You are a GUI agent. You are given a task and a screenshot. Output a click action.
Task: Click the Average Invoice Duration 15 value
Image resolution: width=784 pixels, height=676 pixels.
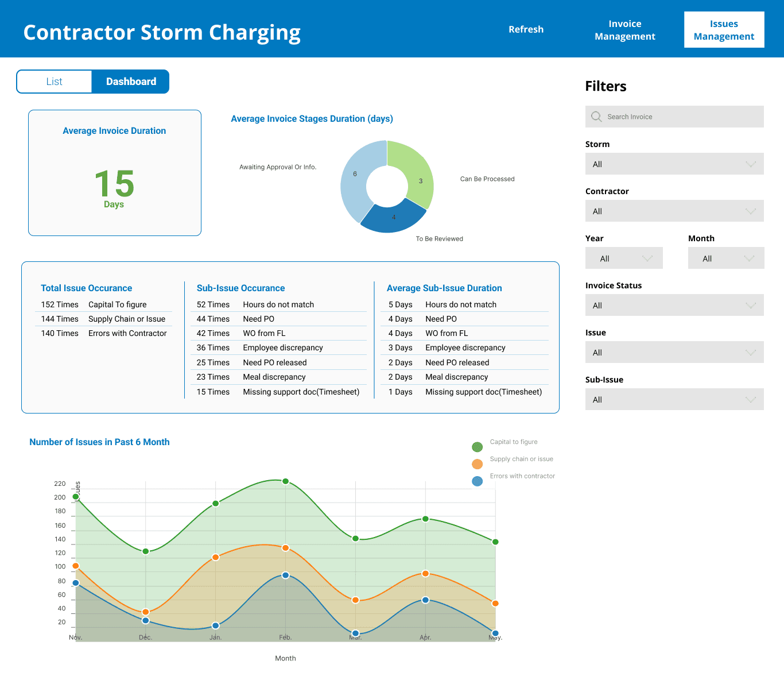pyautogui.click(x=114, y=184)
